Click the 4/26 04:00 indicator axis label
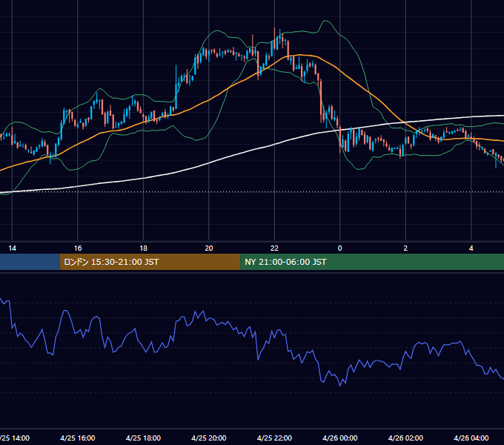The image size is (504, 445). point(471,438)
